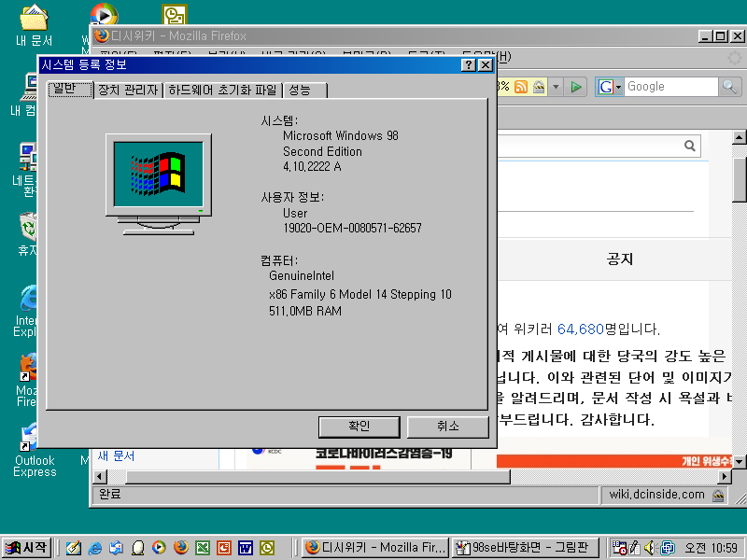Viewport: 747px width, 560px height.
Task: Click the magnifier icon beside Google search box
Action: pyautogui.click(x=730, y=87)
